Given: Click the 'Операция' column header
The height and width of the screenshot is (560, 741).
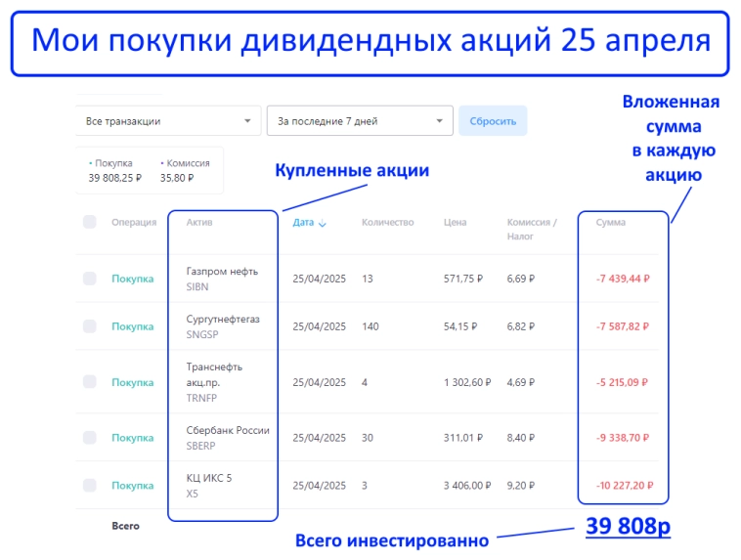Looking at the screenshot, I should pos(134,222).
